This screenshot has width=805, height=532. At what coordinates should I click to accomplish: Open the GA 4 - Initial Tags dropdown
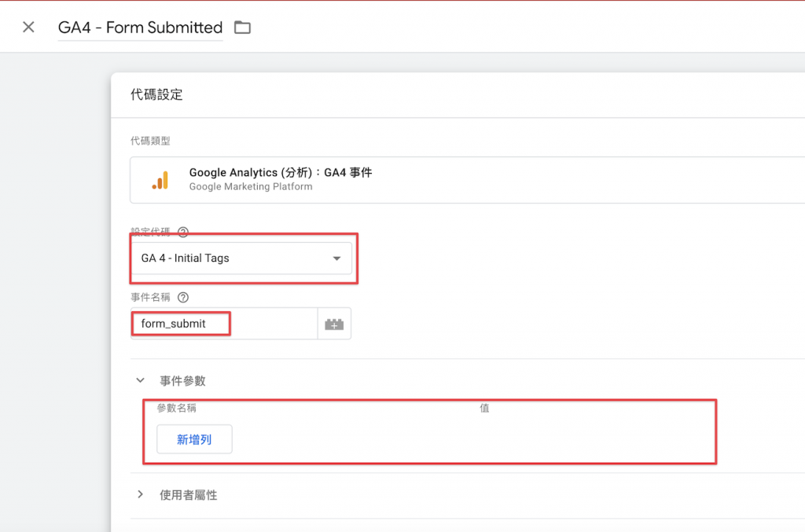pyautogui.click(x=241, y=258)
